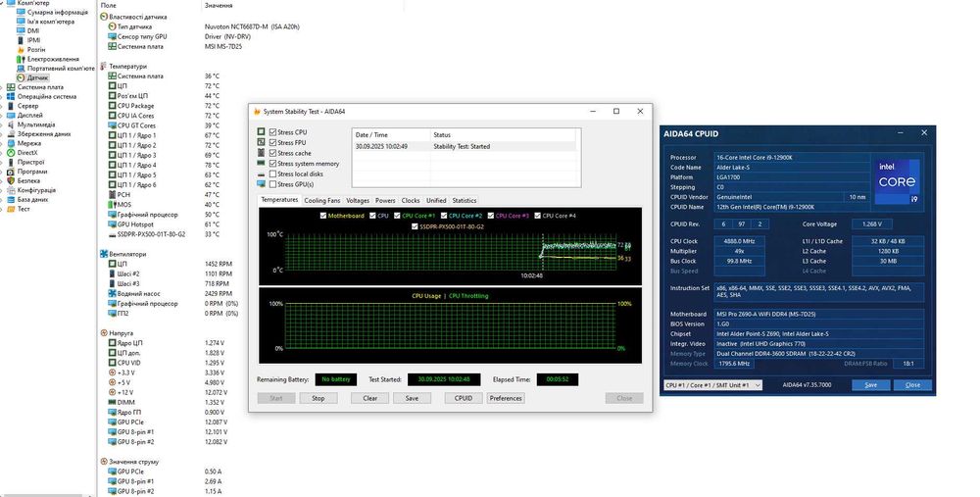
Task: Click the Вентилятори fan icon
Action: [104, 254]
